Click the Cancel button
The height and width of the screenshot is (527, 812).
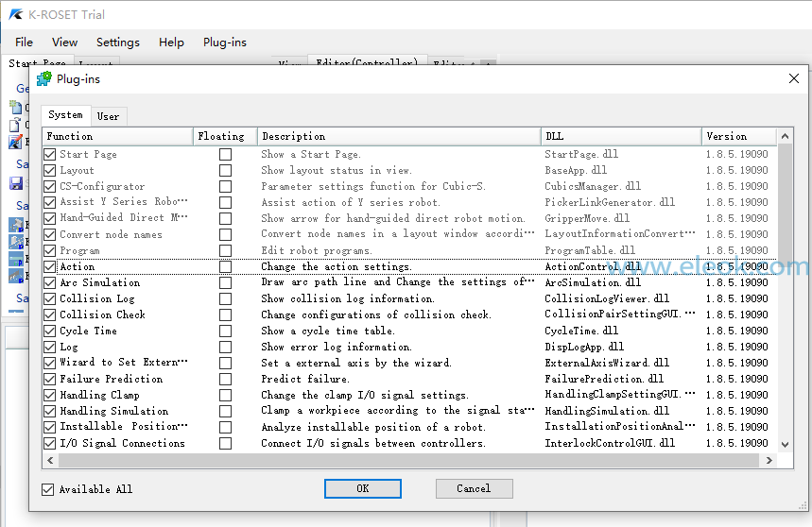tap(474, 488)
